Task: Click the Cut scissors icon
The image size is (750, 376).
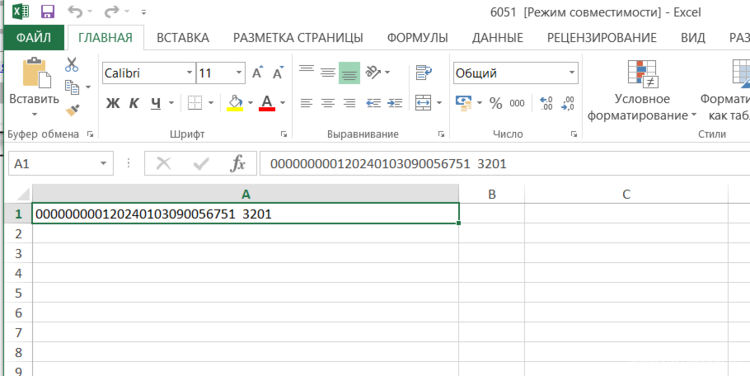Action: (72, 65)
